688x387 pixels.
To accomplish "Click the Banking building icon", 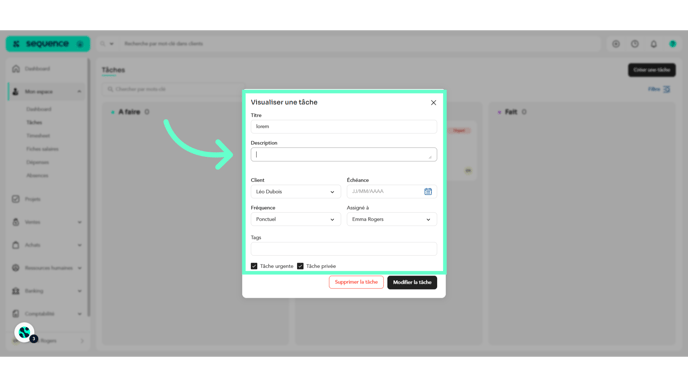I will pyautogui.click(x=16, y=291).
